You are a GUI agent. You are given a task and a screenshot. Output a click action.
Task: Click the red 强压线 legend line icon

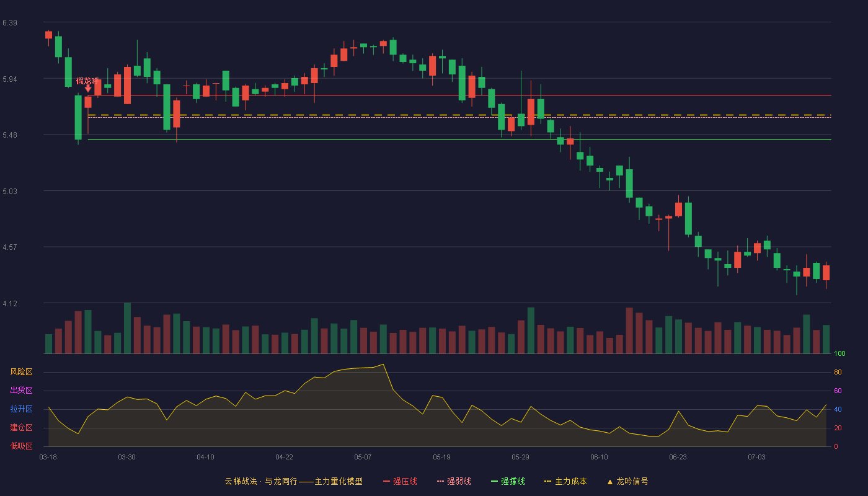[386, 481]
